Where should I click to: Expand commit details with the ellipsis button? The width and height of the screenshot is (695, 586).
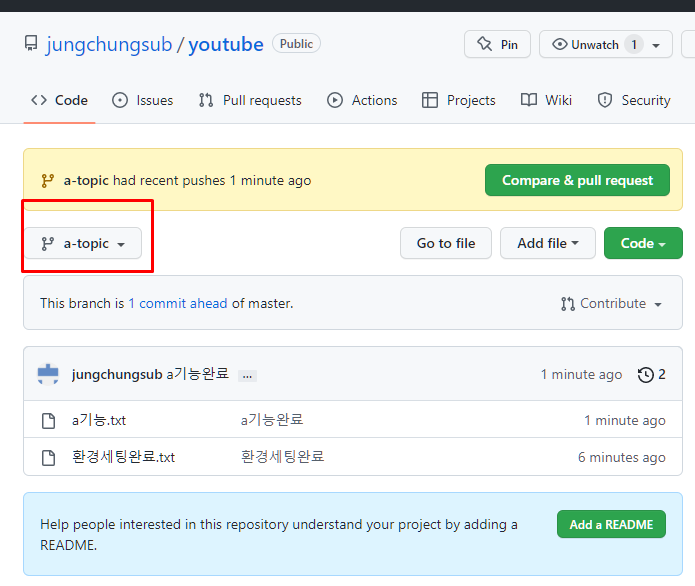247,376
